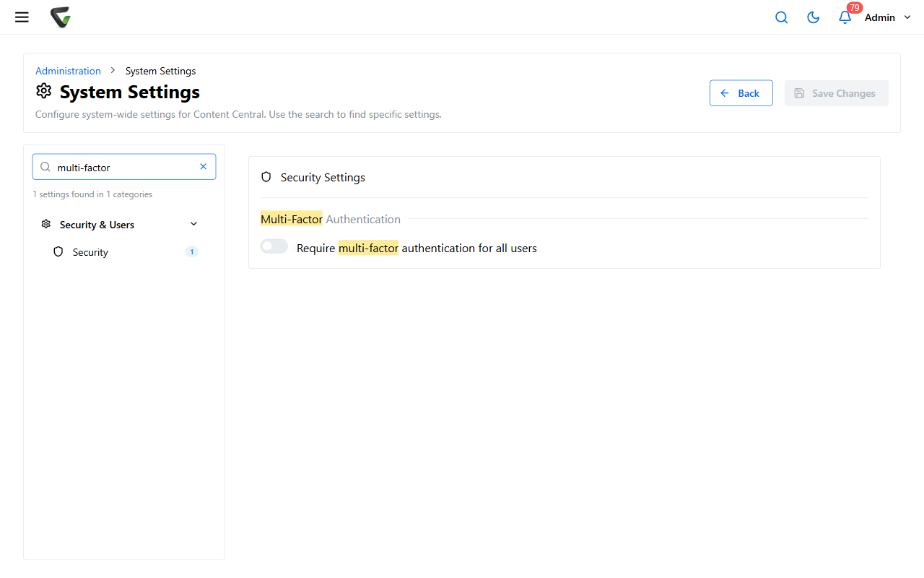Open notifications bell with 79 badge
Image resolution: width=924 pixels, height=578 pixels.
845,17
